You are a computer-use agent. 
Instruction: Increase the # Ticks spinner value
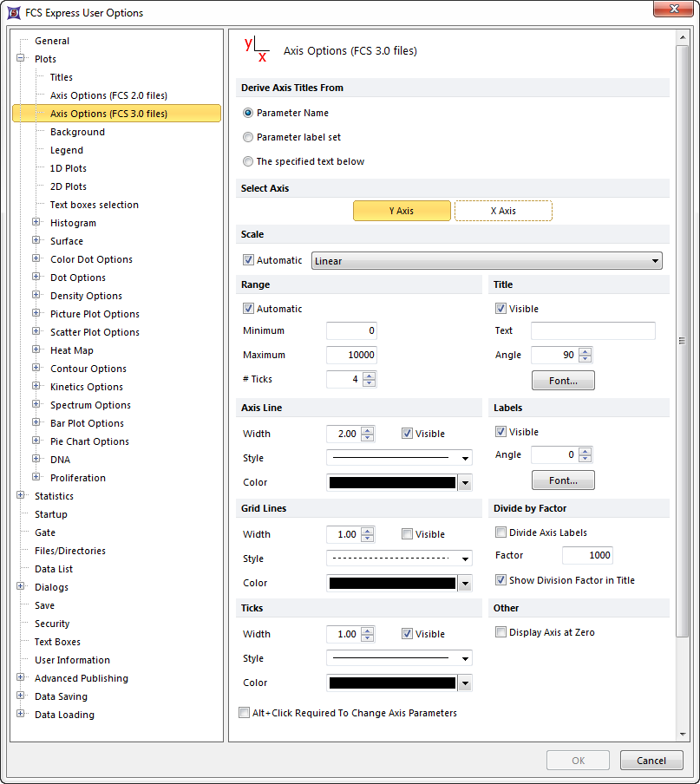370,375
